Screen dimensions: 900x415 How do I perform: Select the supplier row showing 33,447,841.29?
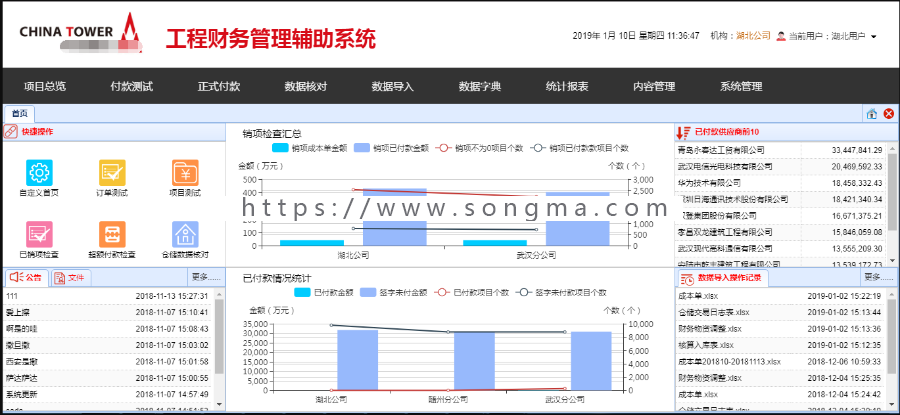pos(781,150)
